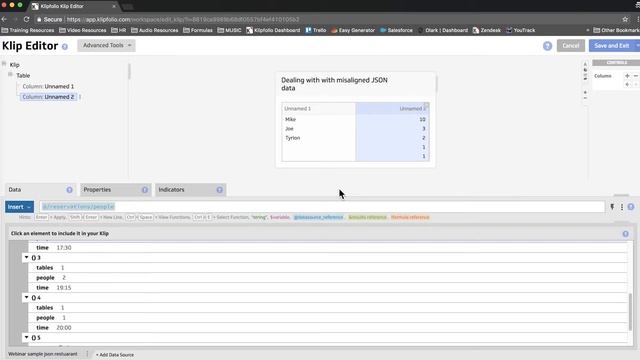Select Column: Unnamed 1 in tree
The width and height of the screenshot is (640, 360).
tap(48, 87)
